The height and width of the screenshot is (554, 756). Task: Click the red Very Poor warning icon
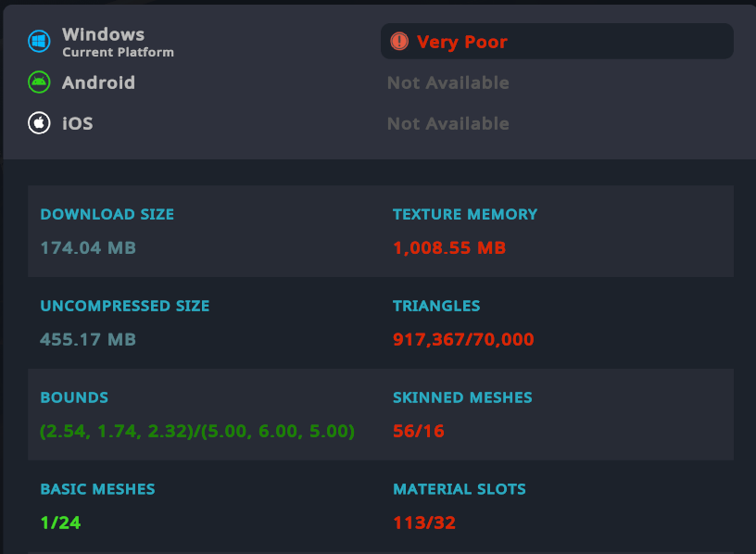(399, 42)
